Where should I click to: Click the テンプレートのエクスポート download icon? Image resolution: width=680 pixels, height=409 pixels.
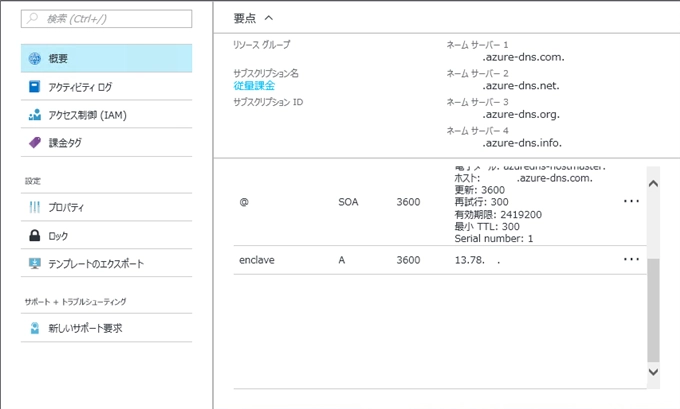[x=35, y=263]
